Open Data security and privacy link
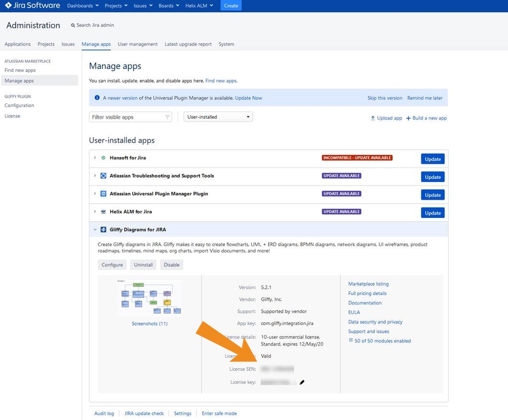The height and width of the screenshot is (420, 508). pos(375,322)
